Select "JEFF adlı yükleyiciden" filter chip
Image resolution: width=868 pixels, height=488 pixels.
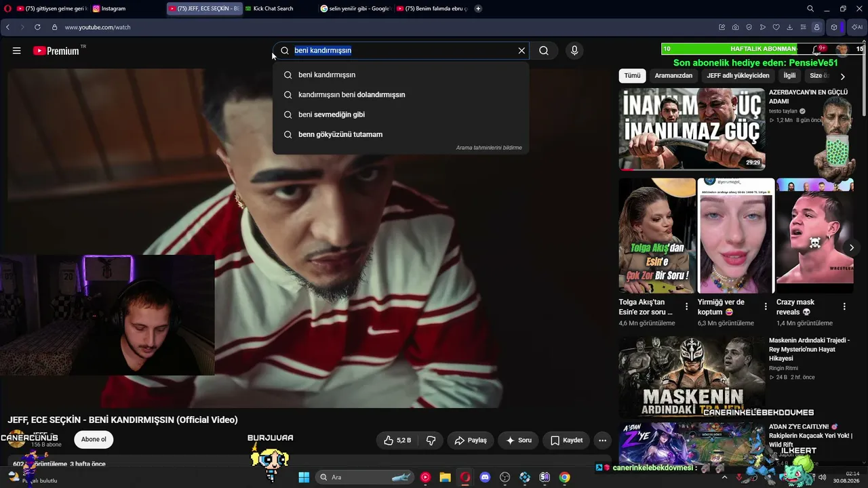pyautogui.click(x=738, y=76)
